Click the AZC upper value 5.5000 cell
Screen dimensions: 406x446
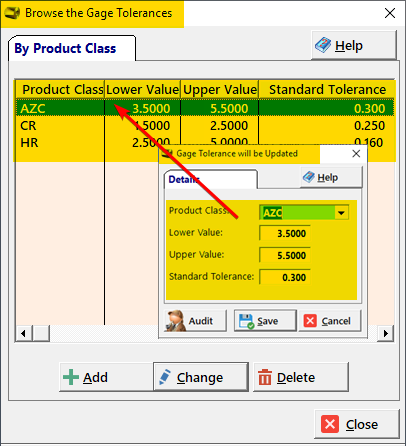point(220,108)
